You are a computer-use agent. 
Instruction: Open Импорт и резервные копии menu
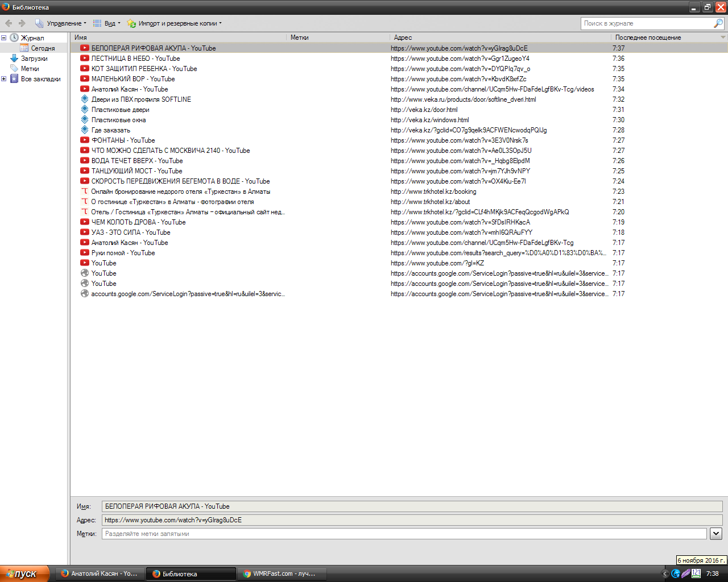[174, 23]
